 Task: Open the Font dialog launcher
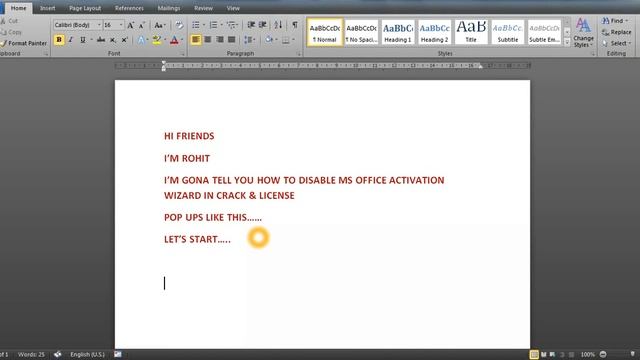(182, 53)
